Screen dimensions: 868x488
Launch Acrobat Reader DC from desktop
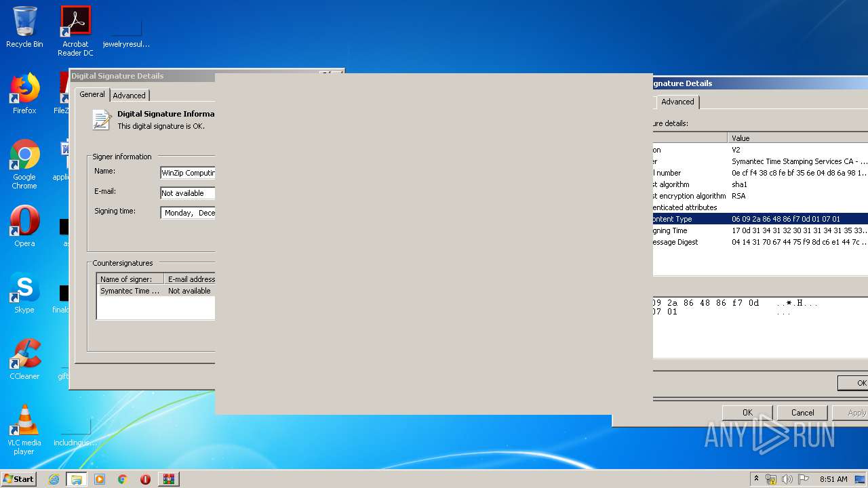tap(75, 31)
